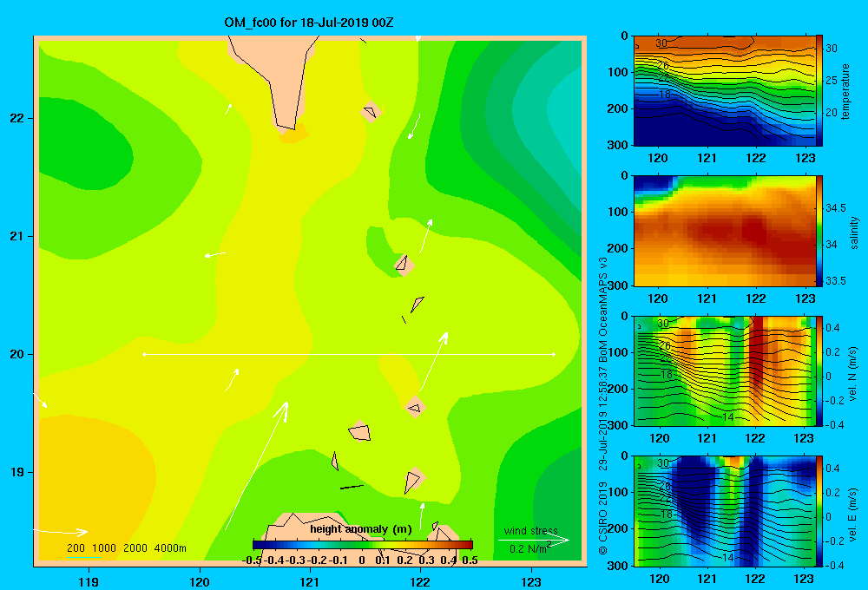
Task: Click the '34.5' tick on salinity colorbar
Action: tap(835, 208)
